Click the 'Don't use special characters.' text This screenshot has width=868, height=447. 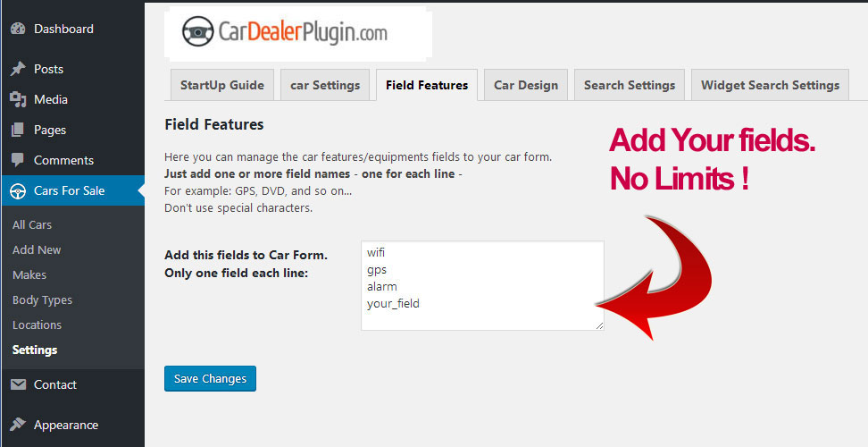238,208
